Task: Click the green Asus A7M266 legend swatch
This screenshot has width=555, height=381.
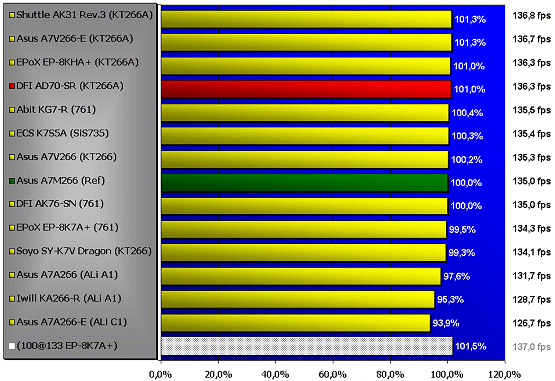Action: click(x=12, y=181)
